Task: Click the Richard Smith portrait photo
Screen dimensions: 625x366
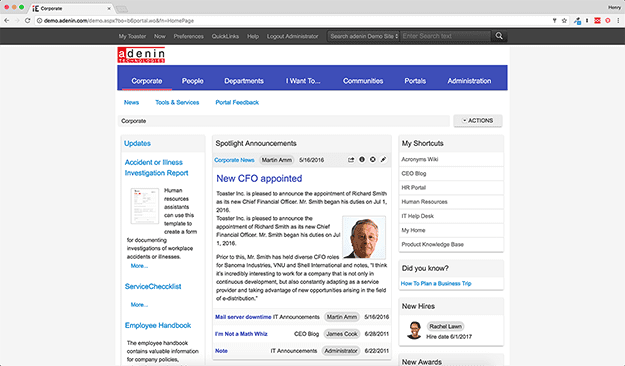Action: tap(364, 238)
